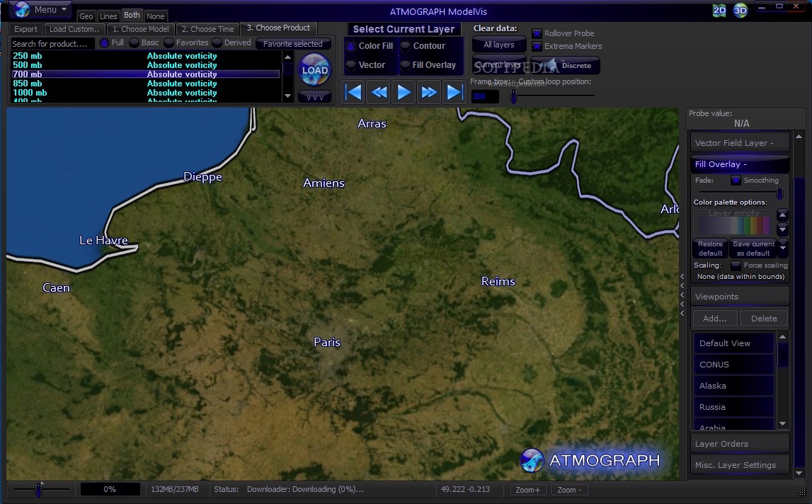This screenshot has height=504, width=812.
Task: Expand Vector Field Layer section
Action: tap(740, 143)
